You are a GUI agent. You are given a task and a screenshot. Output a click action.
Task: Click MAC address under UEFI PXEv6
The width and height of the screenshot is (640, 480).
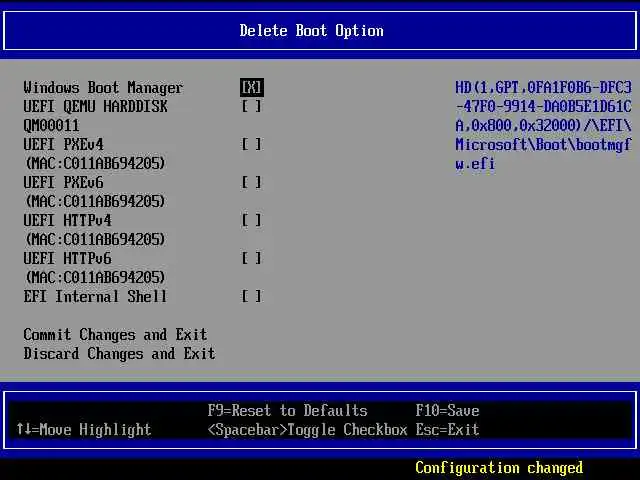click(x=95, y=201)
